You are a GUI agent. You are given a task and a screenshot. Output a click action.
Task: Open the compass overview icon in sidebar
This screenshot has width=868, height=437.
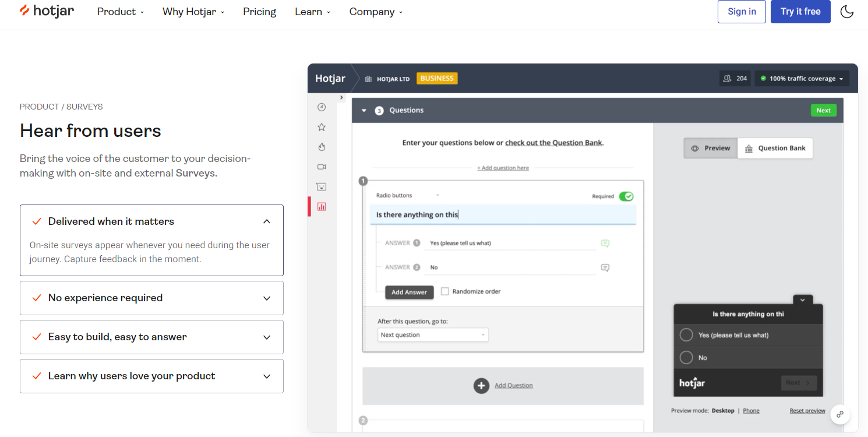pos(322,107)
